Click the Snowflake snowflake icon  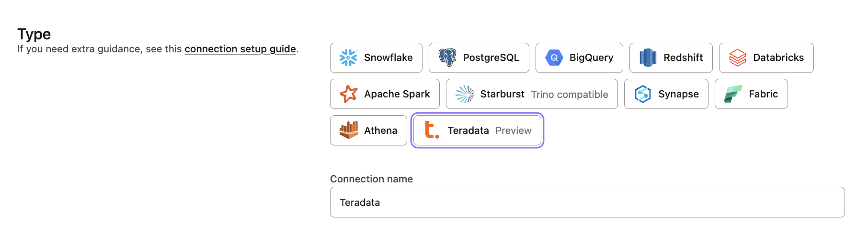click(x=348, y=58)
